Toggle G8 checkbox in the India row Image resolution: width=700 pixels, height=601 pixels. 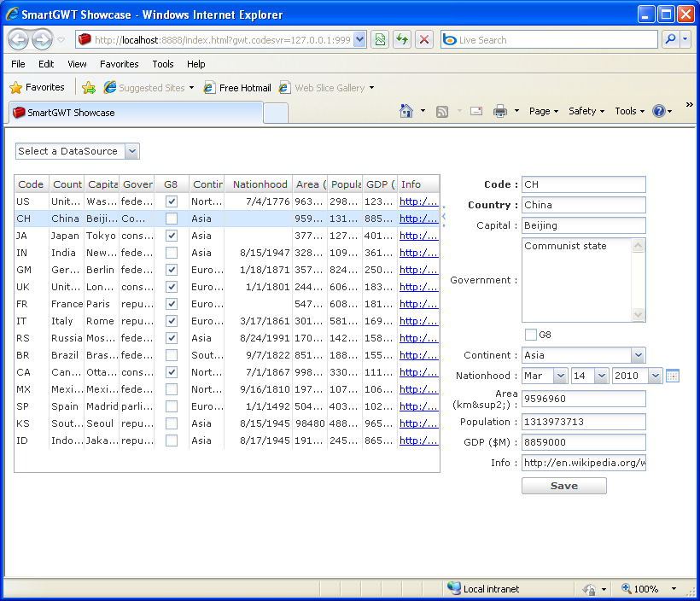click(172, 253)
